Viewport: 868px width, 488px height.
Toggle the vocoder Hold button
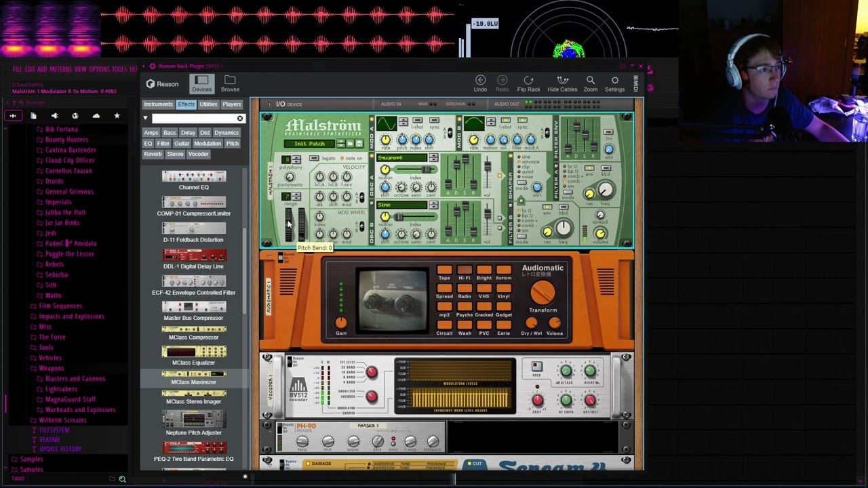[x=536, y=367]
